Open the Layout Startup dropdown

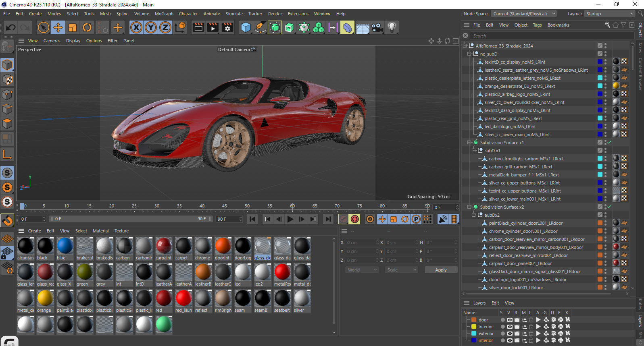point(610,14)
